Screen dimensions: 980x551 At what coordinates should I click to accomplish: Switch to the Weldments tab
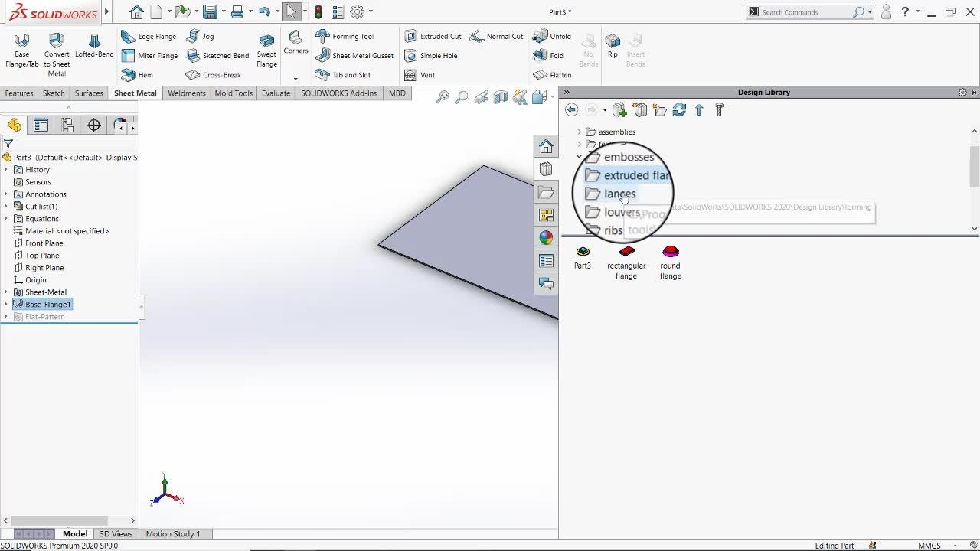pyautogui.click(x=187, y=93)
